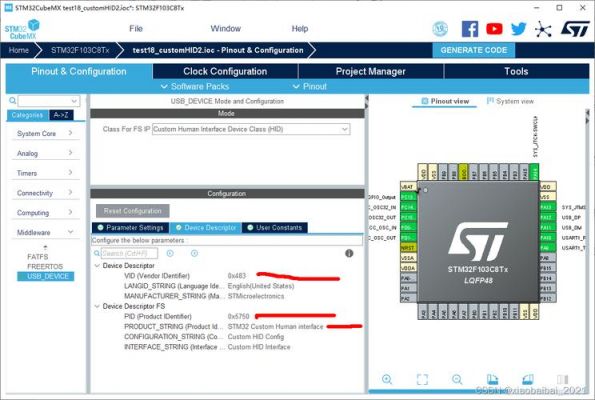This screenshot has height=400, width=595.
Task: Open the File menu
Action: point(136,28)
